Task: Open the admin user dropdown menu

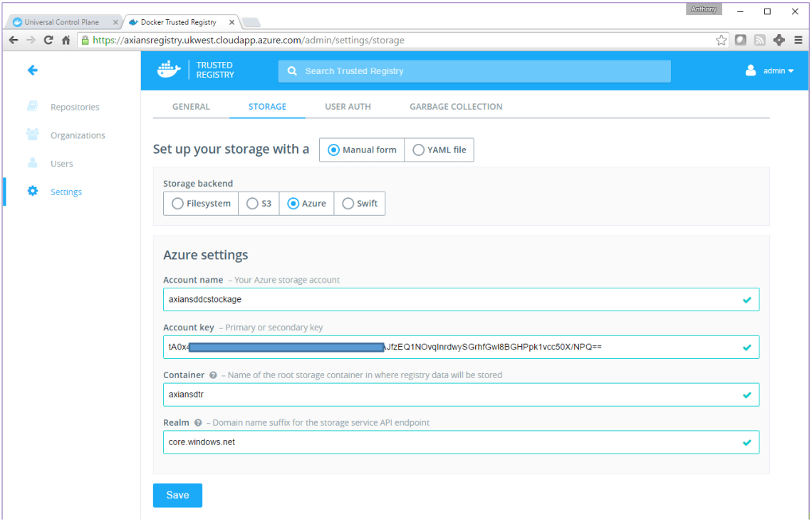Action: [x=769, y=71]
